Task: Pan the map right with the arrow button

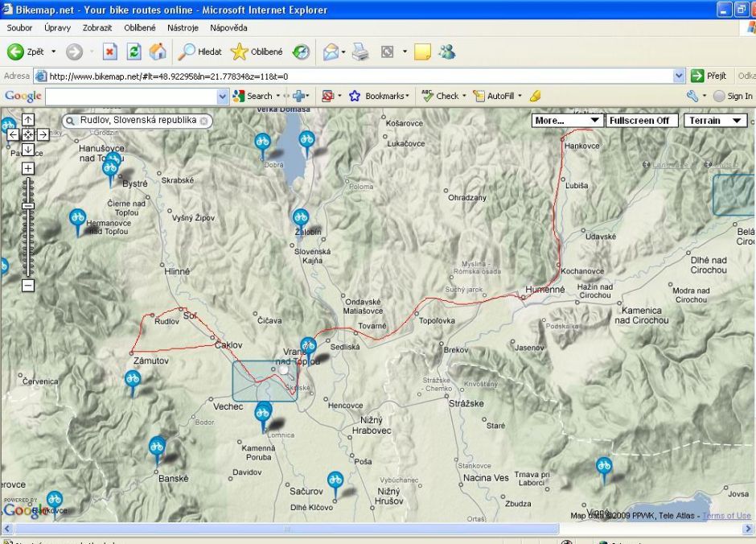Action: coord(43,135)
